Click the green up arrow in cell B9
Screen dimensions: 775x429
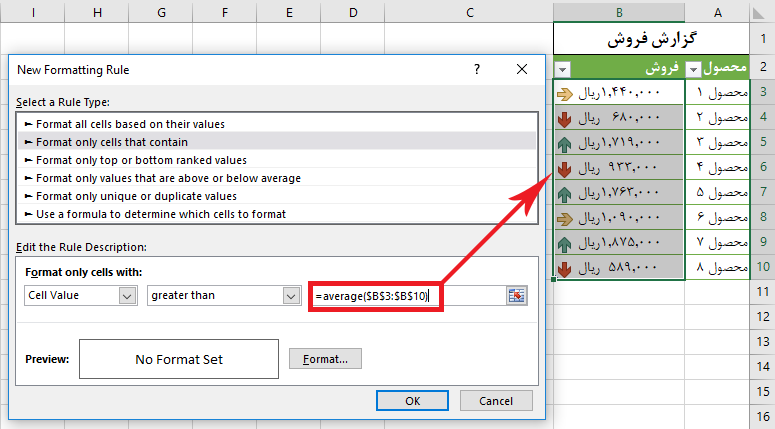(564, 244)
